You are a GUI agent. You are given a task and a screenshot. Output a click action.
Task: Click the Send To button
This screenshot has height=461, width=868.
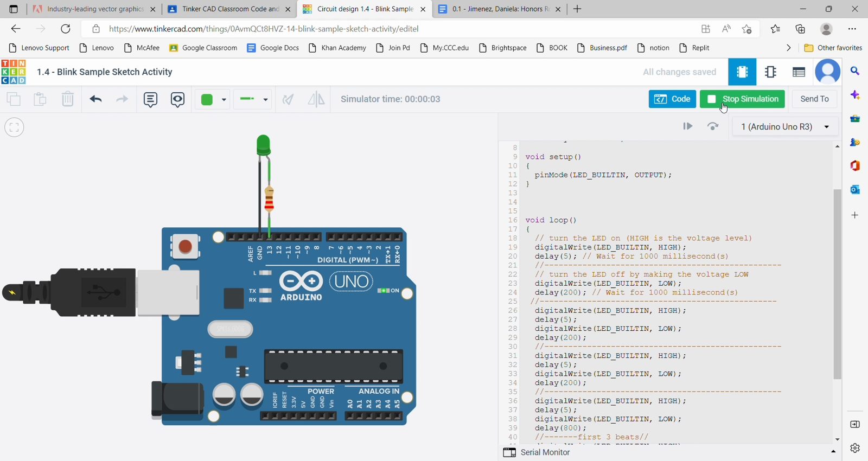pyautogui.click(x=814, y=99)
